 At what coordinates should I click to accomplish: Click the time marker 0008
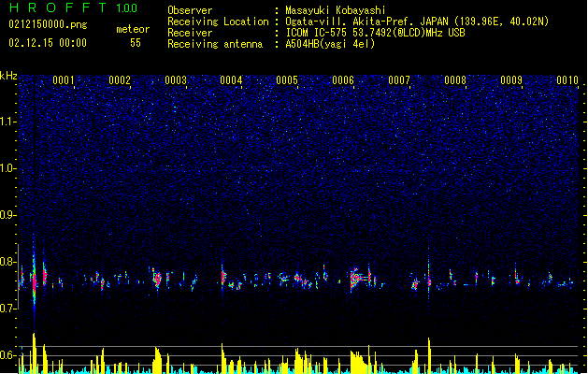point(455,80)
